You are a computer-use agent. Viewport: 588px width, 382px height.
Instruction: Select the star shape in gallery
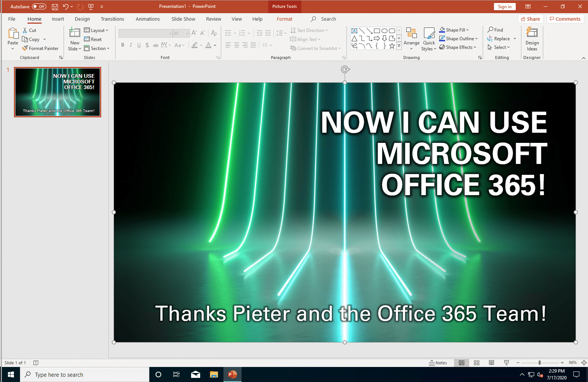coord(392,46)
